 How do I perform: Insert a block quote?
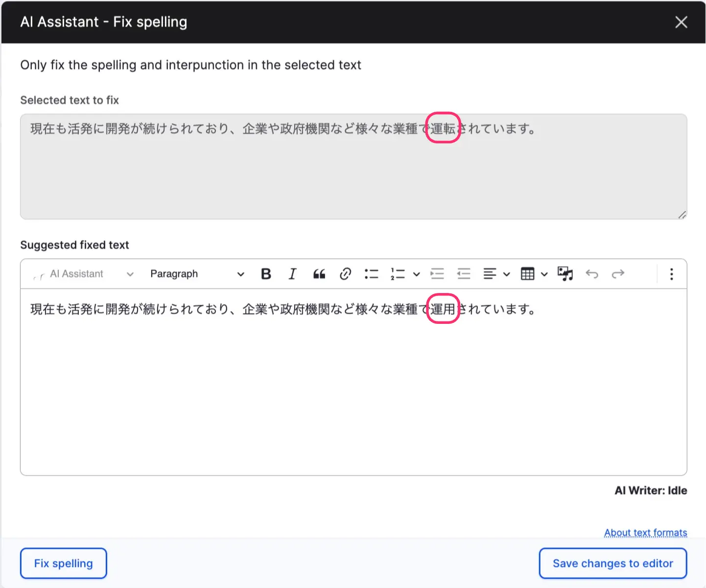coord(319,274)
